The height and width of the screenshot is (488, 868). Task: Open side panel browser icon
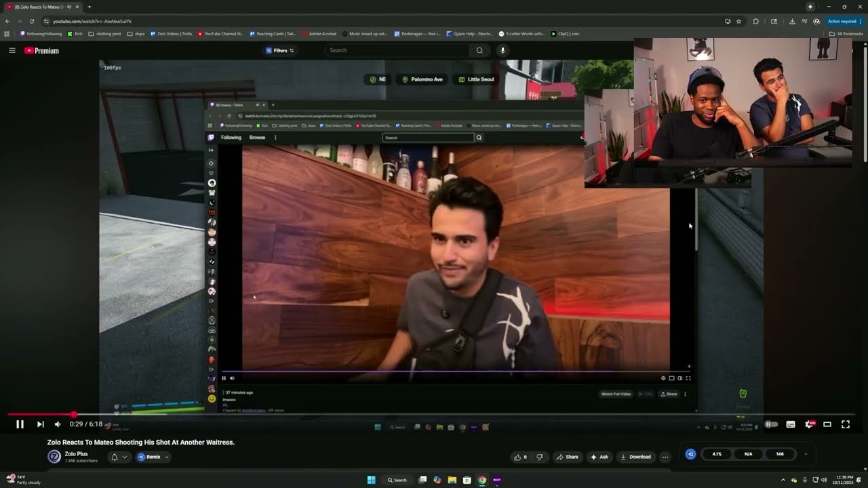pyautogui.click(x=774, y=21)
